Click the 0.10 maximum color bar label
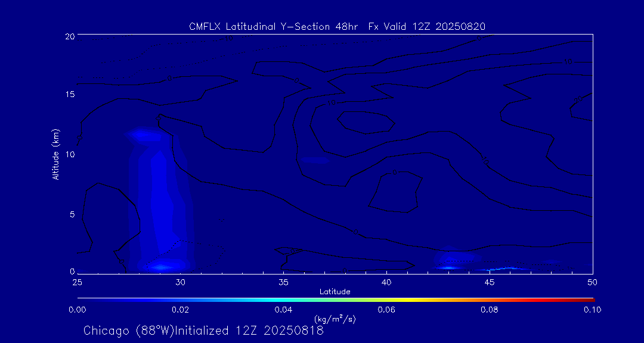 [592, 310]
